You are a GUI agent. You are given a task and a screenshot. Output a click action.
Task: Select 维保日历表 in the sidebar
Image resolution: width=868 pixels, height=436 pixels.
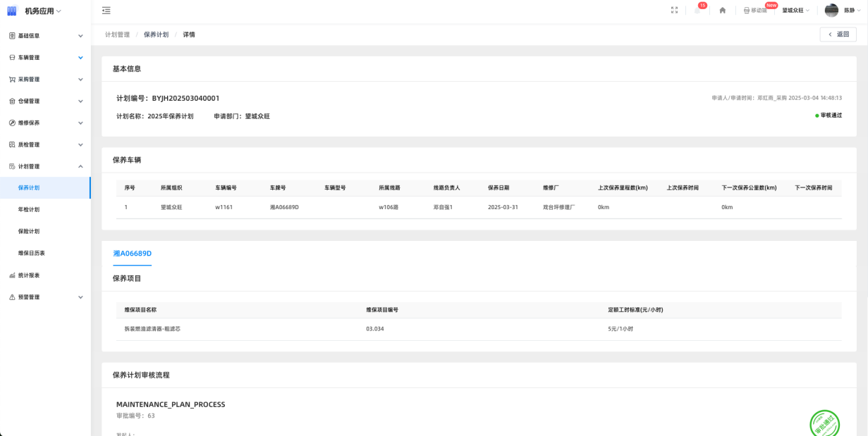pyautogui.click(x=32, y=254)
